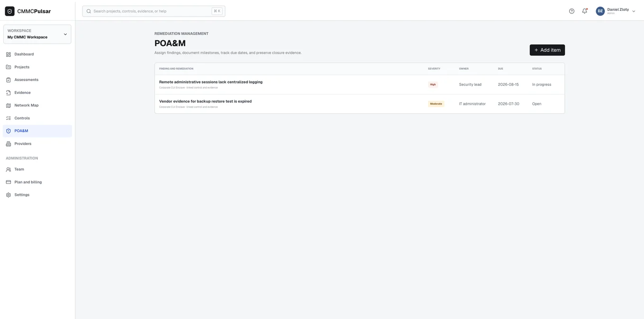Viewport: 644px width, 319px height.
Task: Click the search magnifier icon
Action: click(89, 11)
